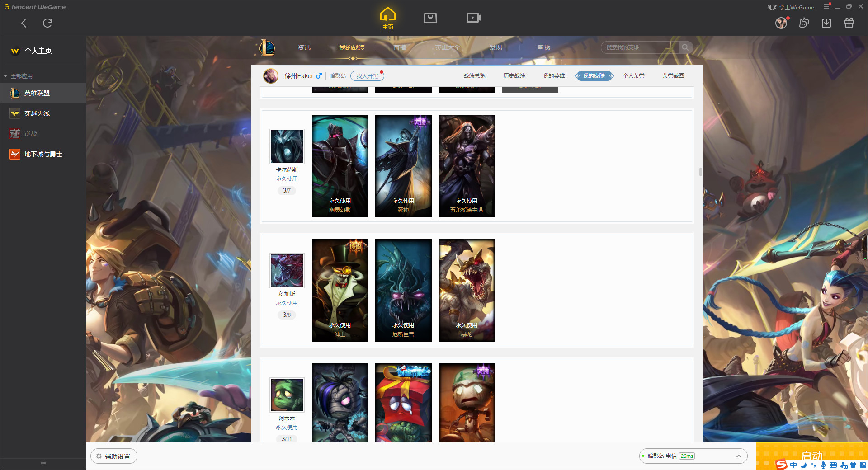Image resolution: width=868 pixels, height=470 pixels.
Task: Open the 尼斯巨兽 skin card
Action: (x=403, y=290)
